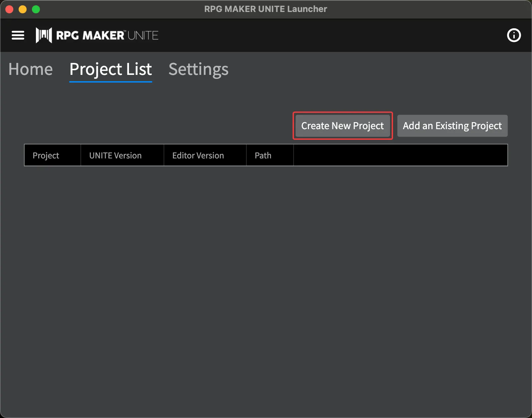Open the hamburger menu
This screenshot has width=532, height=418.
pyautogui.click(x=18, y=35)
